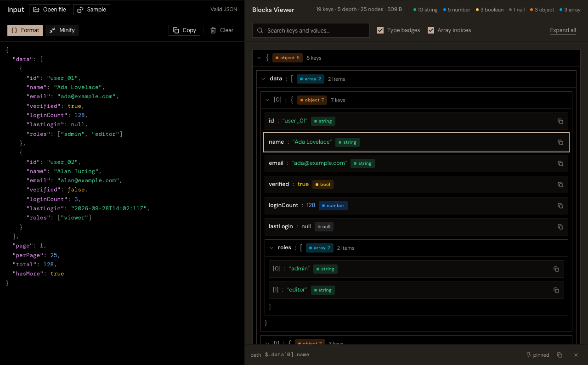The width and height of the screenshot is (588, 365).
Task: Collapse the [0] object node
Action: pyautogui.click(x=267, y=100)
